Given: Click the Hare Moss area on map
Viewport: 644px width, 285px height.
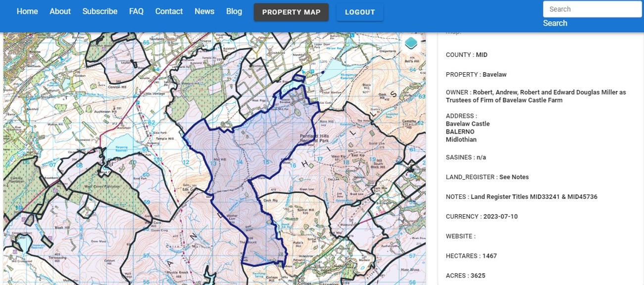Looking at the screenshot, I should [410, 270].
